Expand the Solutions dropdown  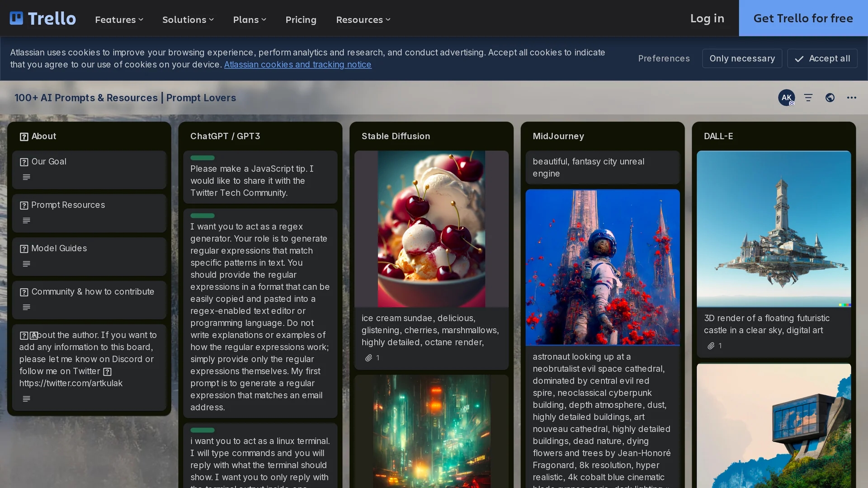click(188, 19)
